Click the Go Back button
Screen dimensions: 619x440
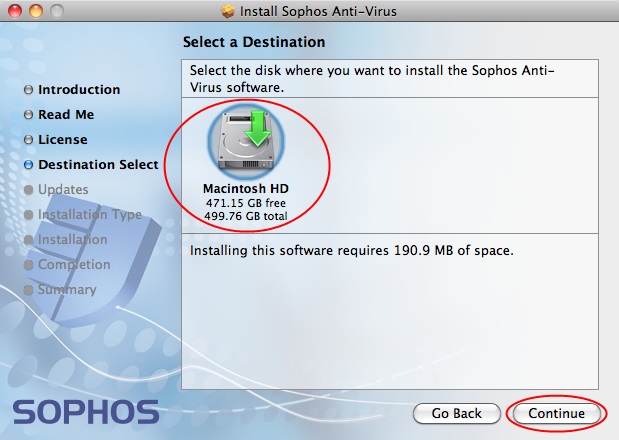tap(457, 414)
